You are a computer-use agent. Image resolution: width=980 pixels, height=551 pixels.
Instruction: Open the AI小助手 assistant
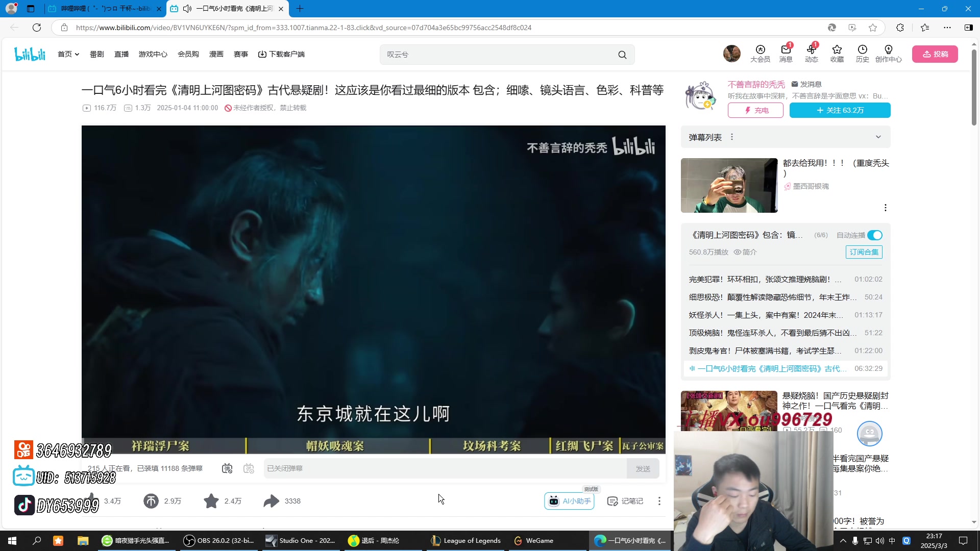click(570, 501)
